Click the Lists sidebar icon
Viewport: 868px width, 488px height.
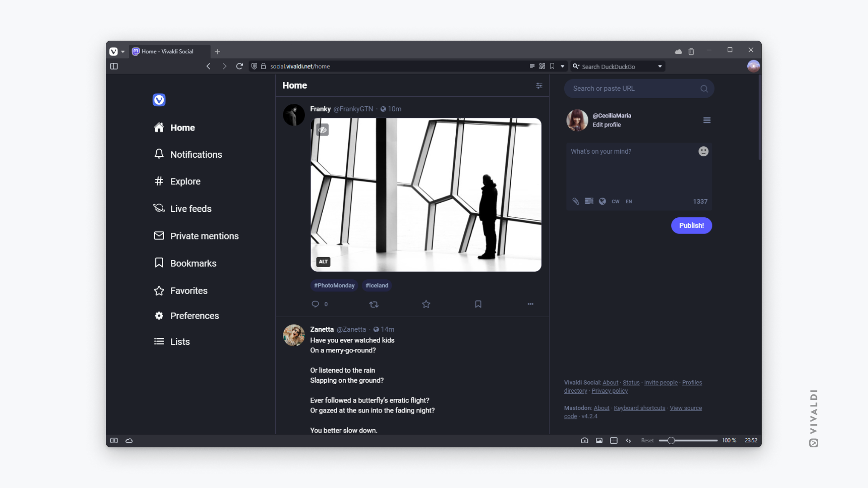point(159,342)
